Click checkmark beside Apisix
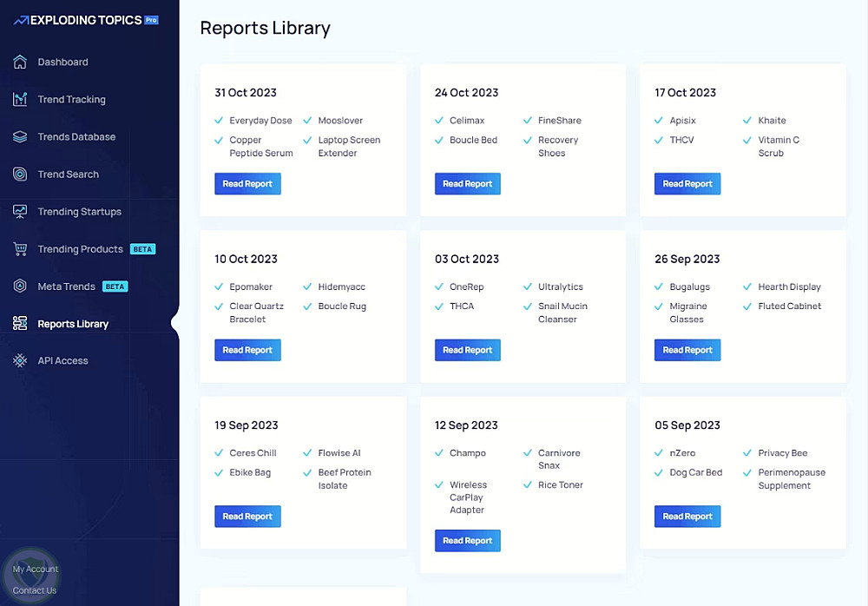 pos(659,120)
